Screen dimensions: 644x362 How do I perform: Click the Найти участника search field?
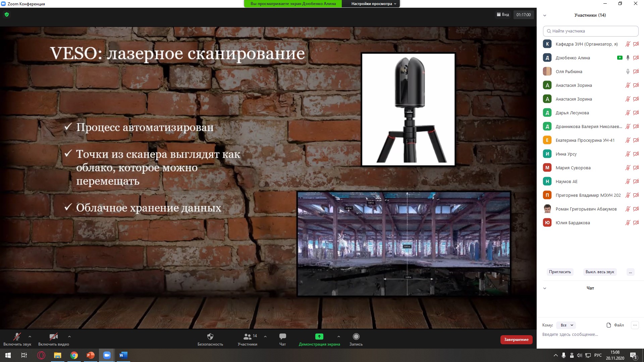(591, 31)
